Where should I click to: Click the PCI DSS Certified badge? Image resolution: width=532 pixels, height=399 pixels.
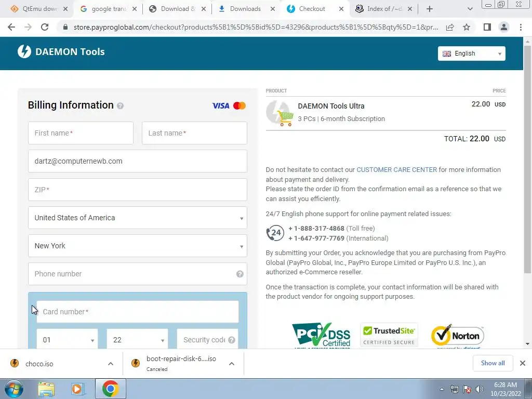[321, 335]
